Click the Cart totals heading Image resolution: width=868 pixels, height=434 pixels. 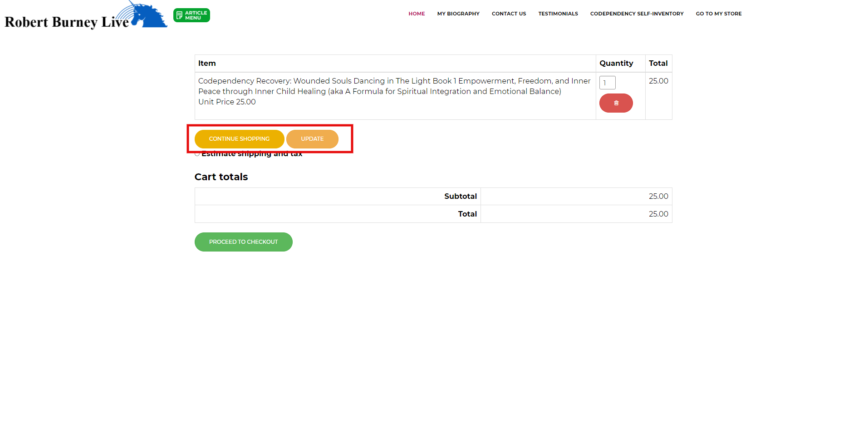click(221, 177)
